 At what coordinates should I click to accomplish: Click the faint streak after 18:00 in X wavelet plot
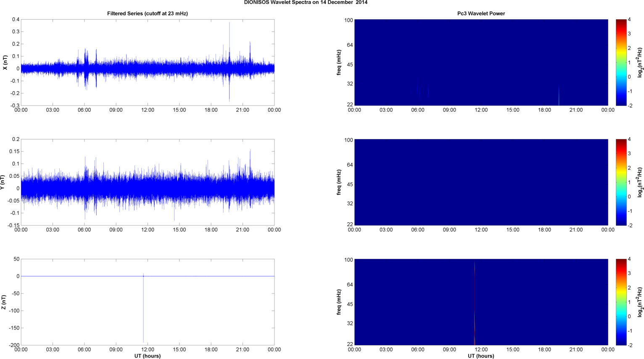tap(559, 97)
